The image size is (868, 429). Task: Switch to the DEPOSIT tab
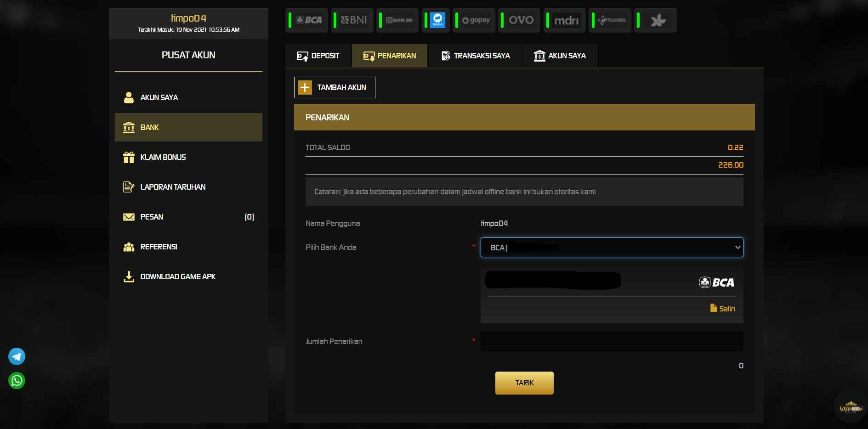[x=318, y=56]
